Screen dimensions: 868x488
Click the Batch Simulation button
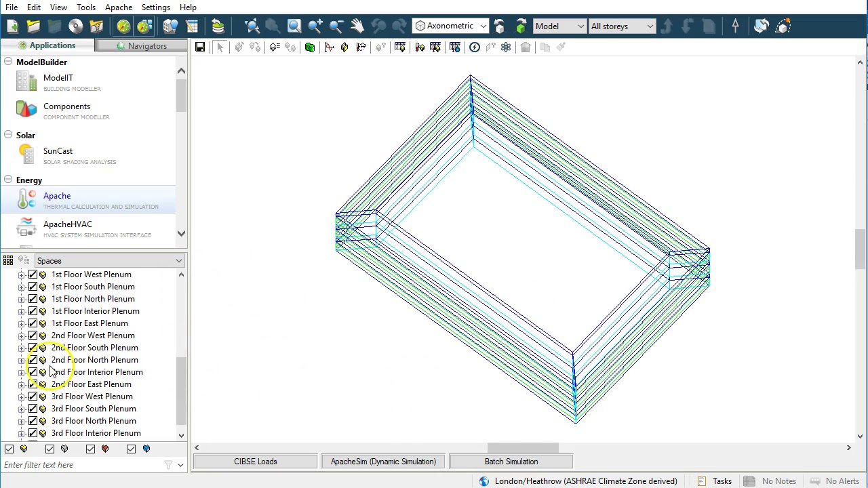[x=511, y=462]
